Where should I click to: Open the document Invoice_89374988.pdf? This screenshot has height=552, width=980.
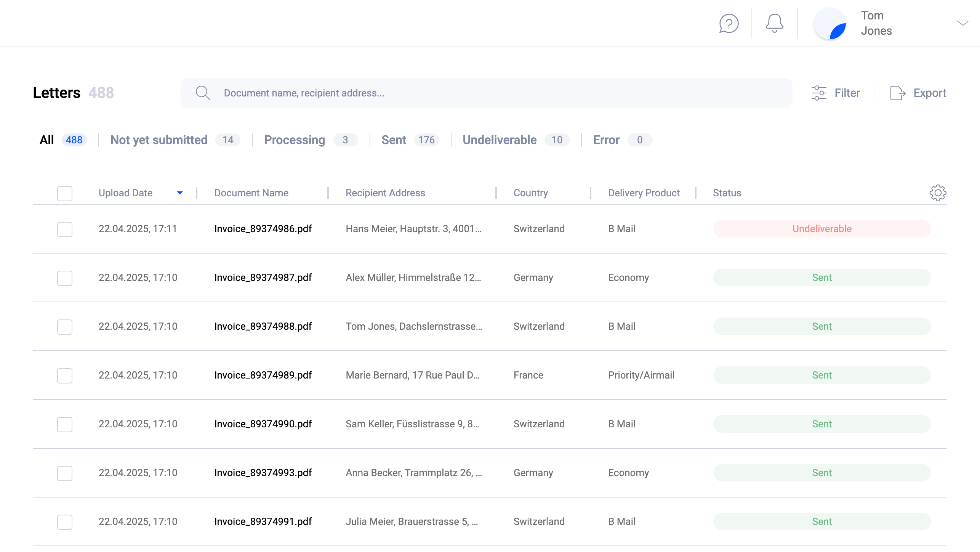263,326
